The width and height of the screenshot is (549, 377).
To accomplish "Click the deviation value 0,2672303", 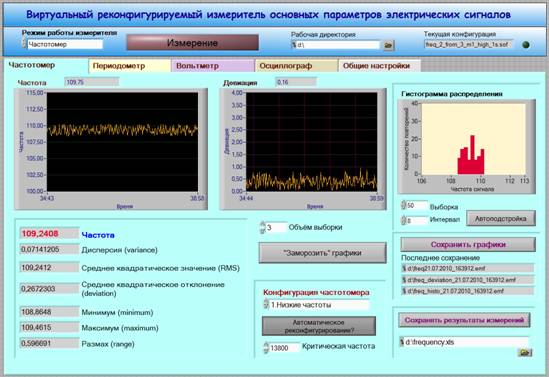I will 49,288.
